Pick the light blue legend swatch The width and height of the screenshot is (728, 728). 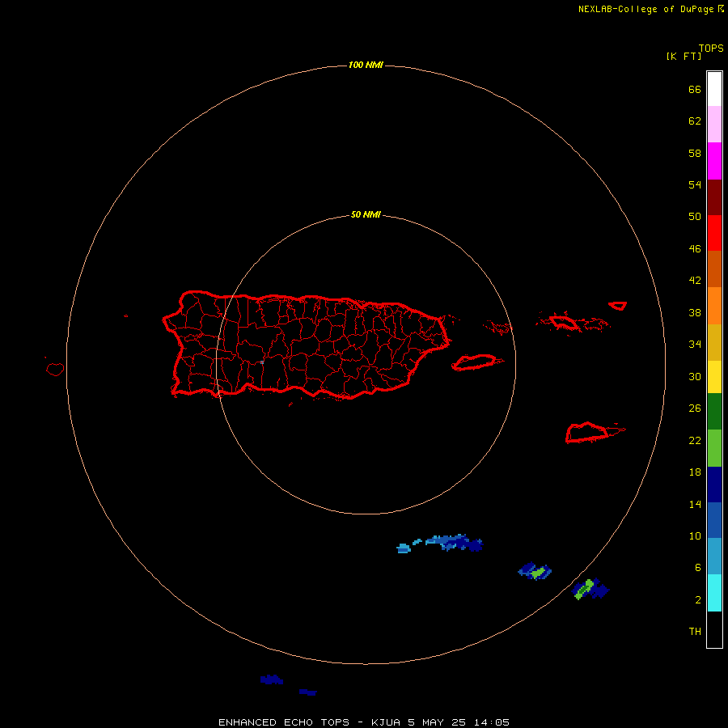click(x=714, y=556)
